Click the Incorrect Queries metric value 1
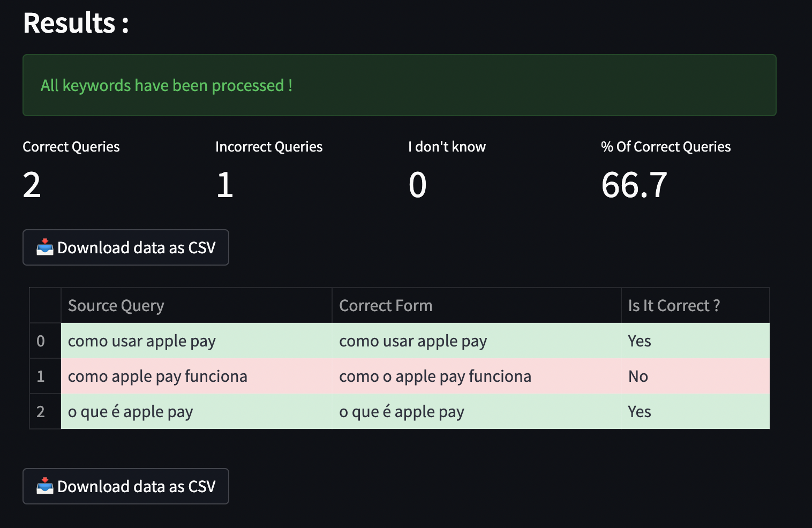 (225, 185)
